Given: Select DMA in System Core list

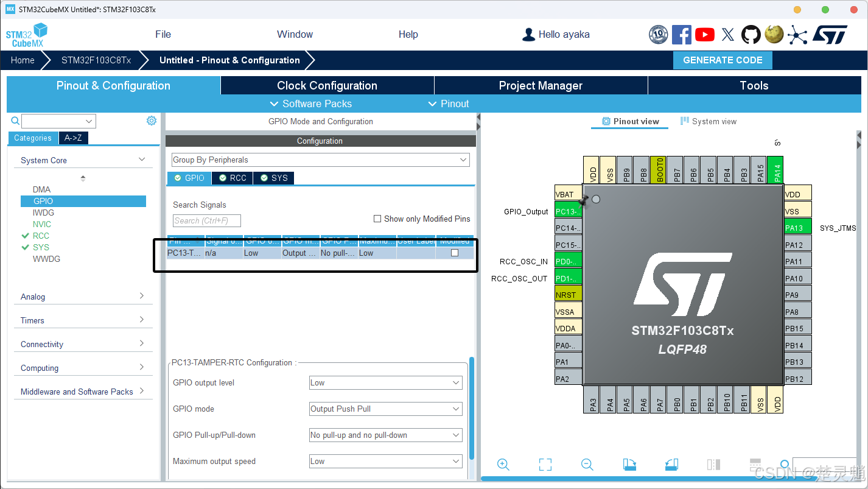Looking at the screenshot, I should [41, 189].
